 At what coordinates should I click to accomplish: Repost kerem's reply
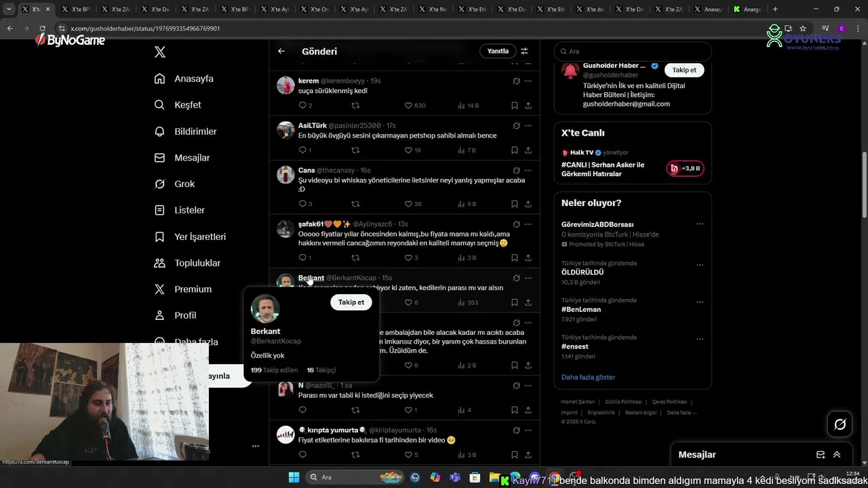[355, 106]
